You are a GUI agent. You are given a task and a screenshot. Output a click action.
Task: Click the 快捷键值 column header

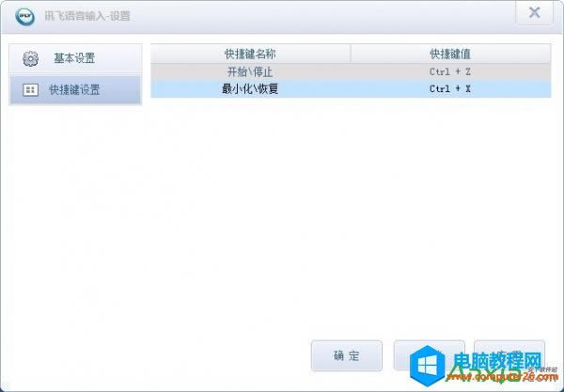450,54
